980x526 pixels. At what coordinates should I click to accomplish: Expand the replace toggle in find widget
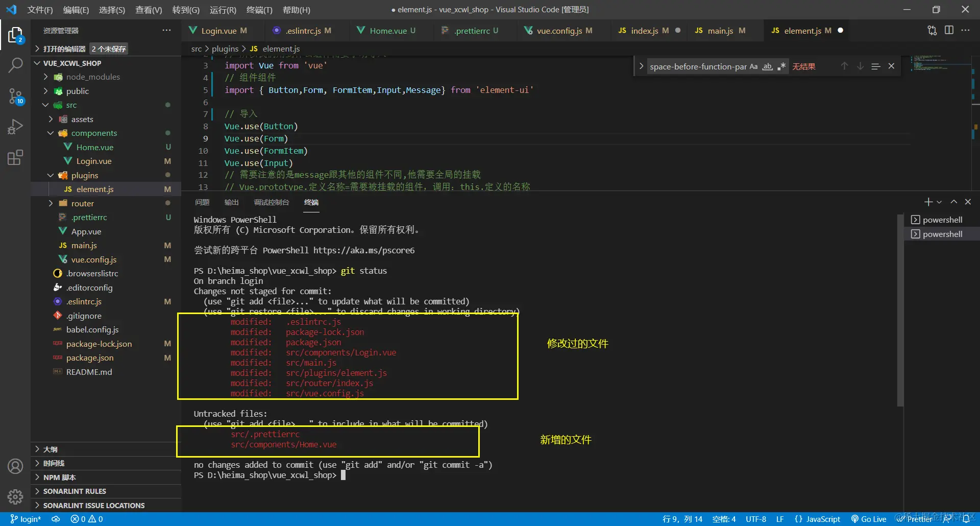tap(641, 66)
